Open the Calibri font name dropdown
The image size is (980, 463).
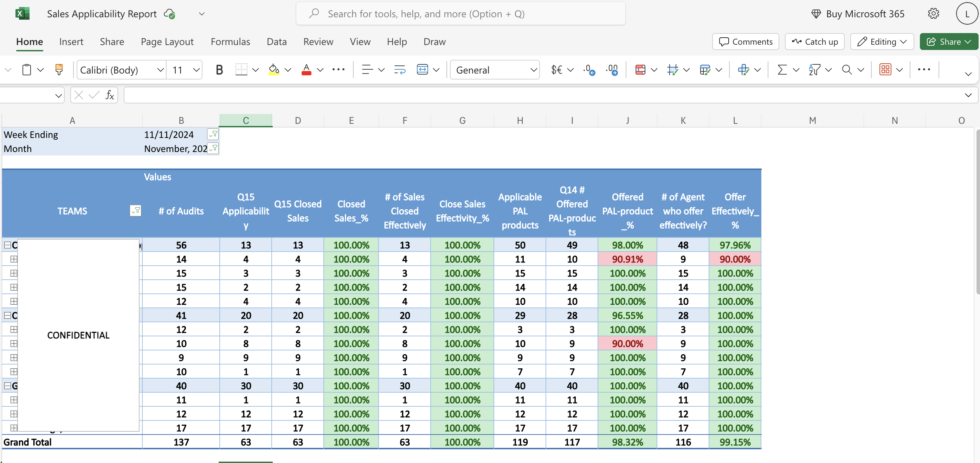click(x=160, y=70)
